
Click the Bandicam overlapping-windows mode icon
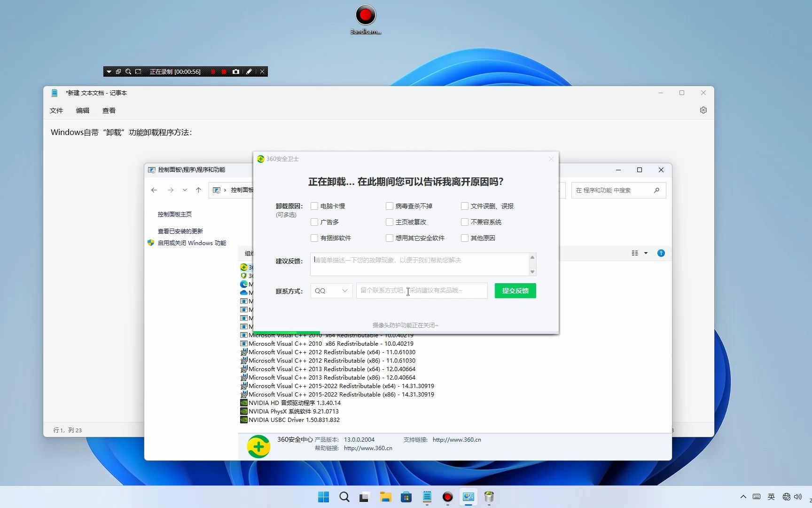pyautogui.click(x=118, y=72)
